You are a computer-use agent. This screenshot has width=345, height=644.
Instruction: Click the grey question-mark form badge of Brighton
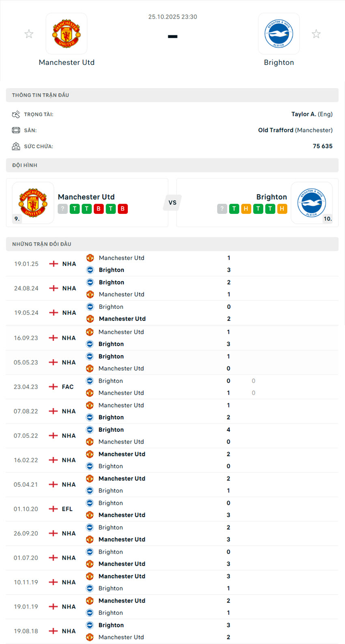click(x=222, y=209)
